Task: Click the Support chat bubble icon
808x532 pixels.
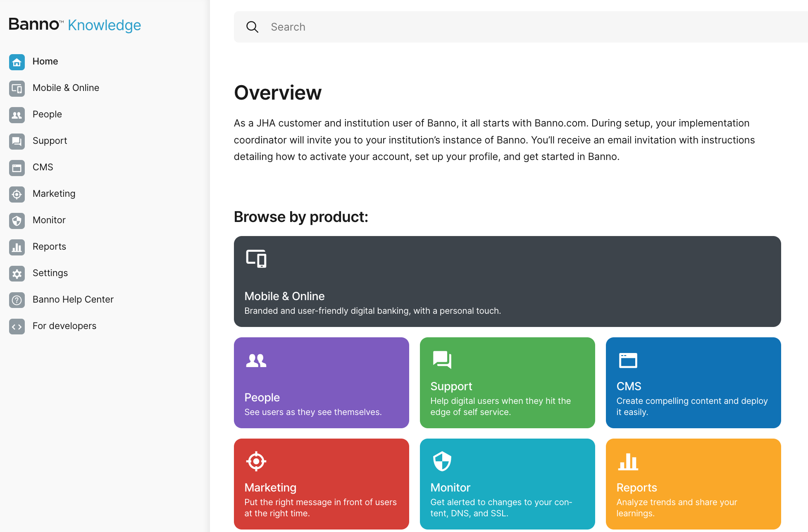Action: tap(17, 141)
